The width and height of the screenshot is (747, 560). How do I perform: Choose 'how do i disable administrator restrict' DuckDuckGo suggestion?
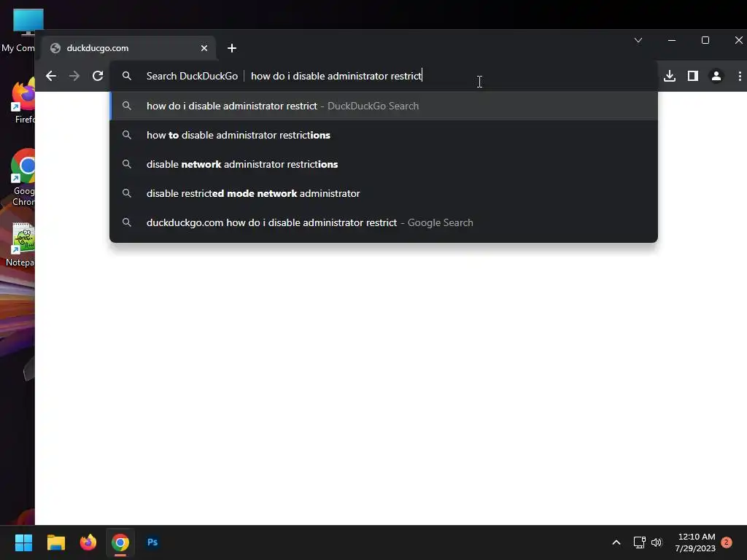pyautogui.click(x=384, y=106)
